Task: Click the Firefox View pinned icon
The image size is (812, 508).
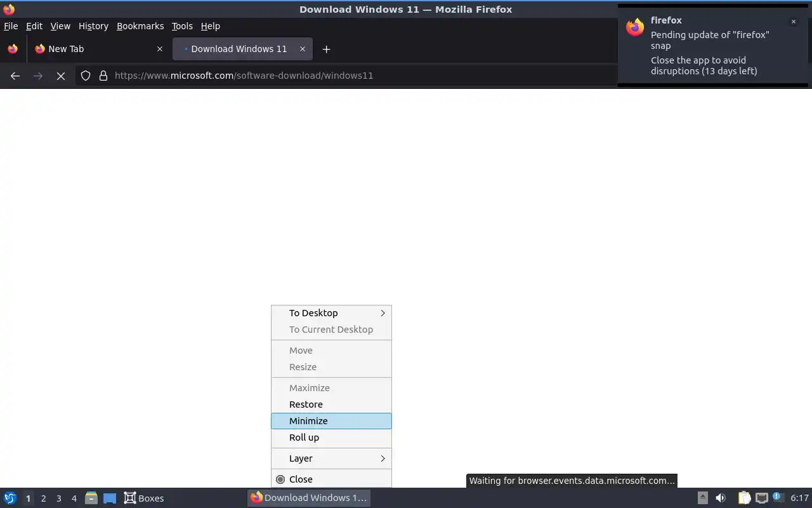Action: 13,49
